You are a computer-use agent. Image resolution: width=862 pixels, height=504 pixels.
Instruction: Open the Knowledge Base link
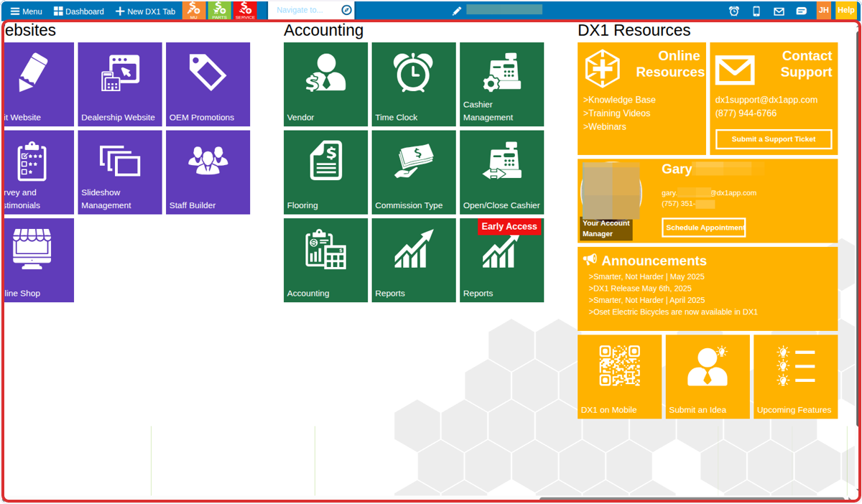pos(619,100)
